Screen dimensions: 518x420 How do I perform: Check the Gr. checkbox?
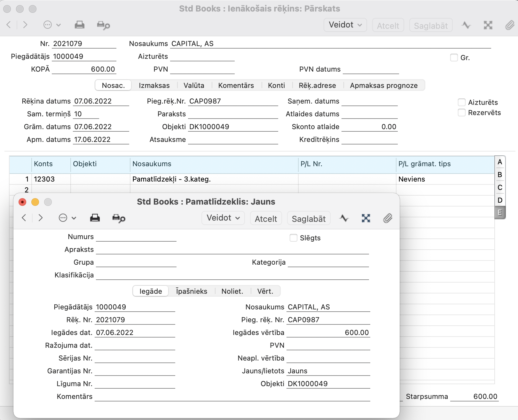click(x=454, y=58)
